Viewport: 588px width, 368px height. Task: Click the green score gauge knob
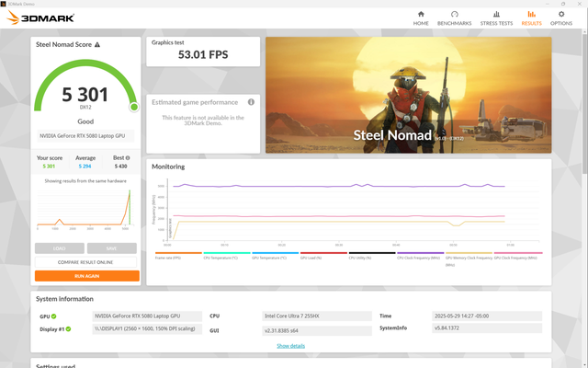click(134, 107)
